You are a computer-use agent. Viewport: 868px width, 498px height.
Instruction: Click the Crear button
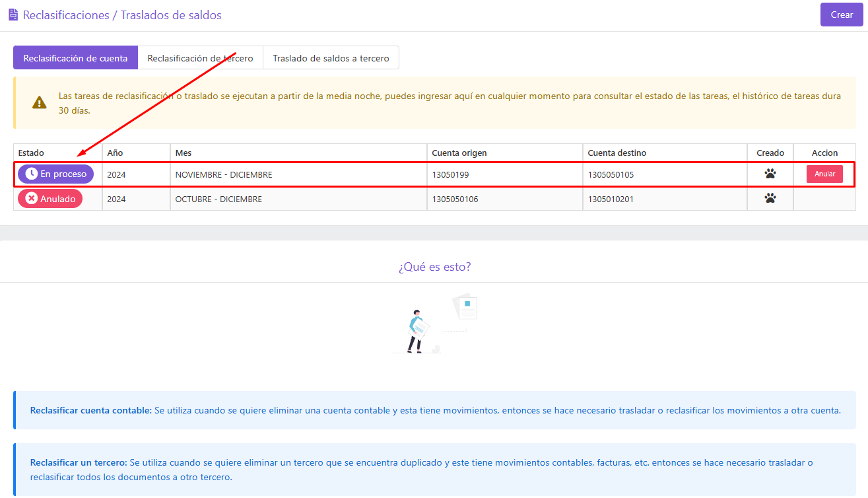point(842,15)
